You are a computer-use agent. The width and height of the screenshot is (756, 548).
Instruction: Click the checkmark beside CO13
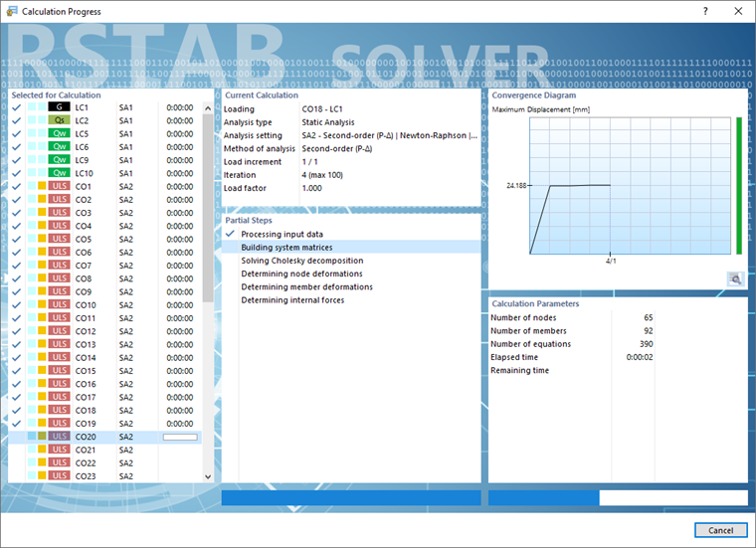[x=16, y=344]
